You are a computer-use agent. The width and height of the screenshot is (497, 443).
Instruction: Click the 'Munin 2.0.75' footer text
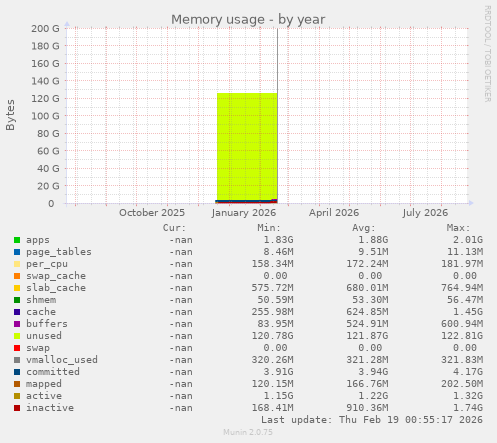248,432
